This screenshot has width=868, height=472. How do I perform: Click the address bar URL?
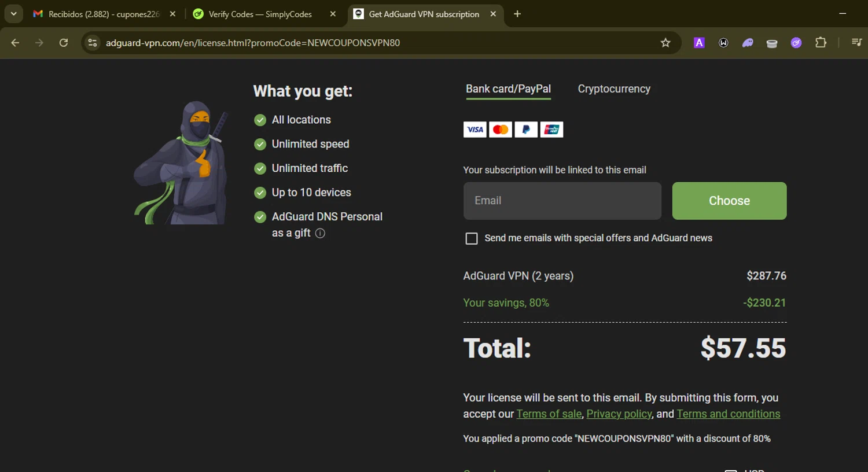click(x=253, y=43)
